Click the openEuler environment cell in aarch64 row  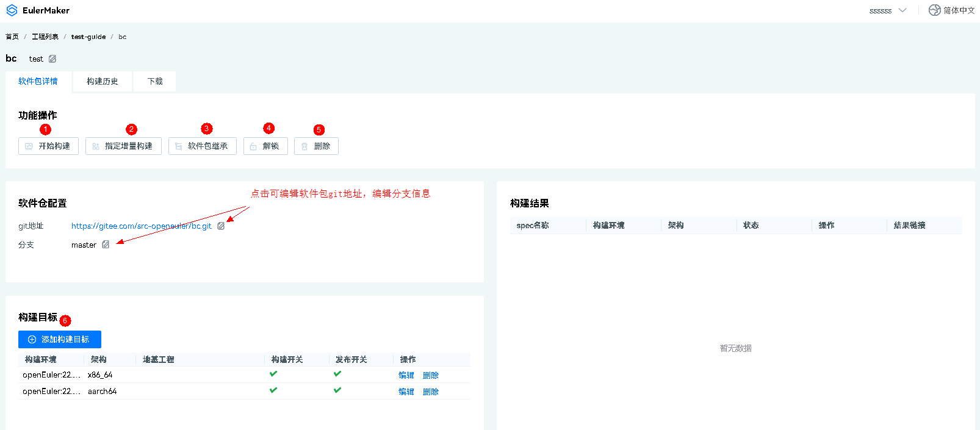coord(52,392)
